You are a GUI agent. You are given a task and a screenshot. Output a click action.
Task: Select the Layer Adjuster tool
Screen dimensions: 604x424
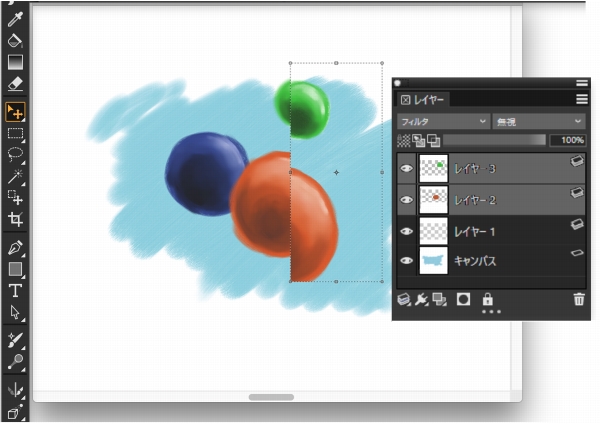[x=15, y=109]
